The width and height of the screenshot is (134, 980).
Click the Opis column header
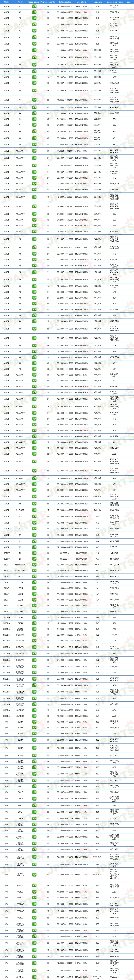pos(129,2)
